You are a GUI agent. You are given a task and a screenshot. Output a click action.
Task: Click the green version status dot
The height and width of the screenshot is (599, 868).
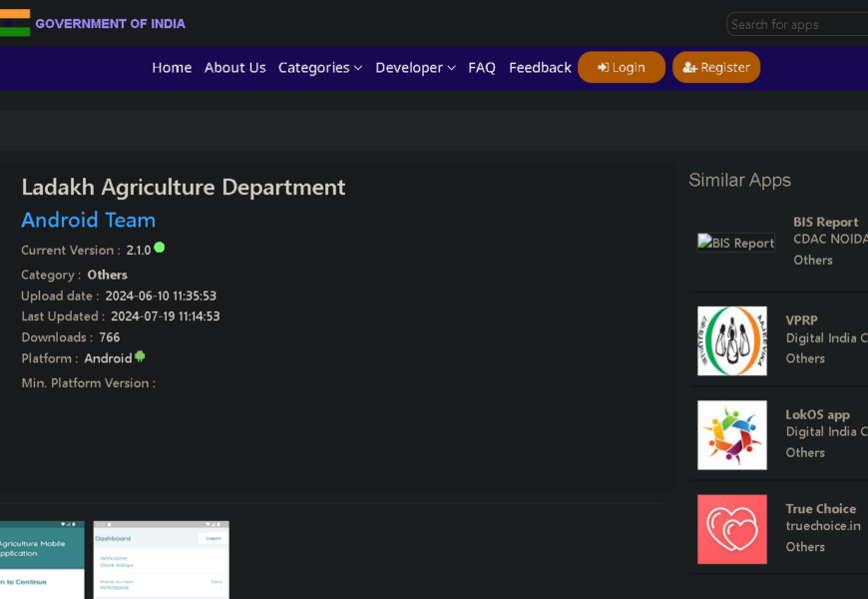coord(159,248)
